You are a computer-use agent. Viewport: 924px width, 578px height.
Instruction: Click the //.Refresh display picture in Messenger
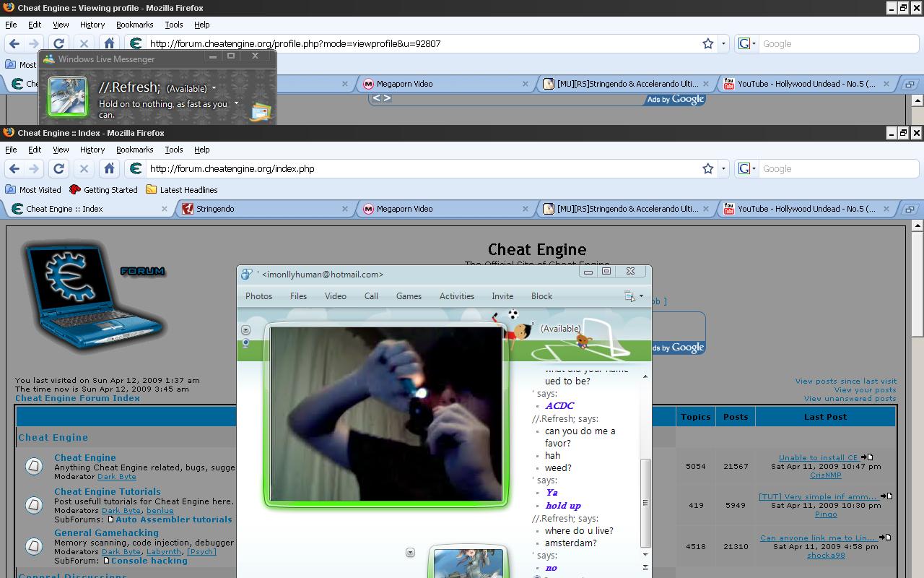[x=68, y=96]
